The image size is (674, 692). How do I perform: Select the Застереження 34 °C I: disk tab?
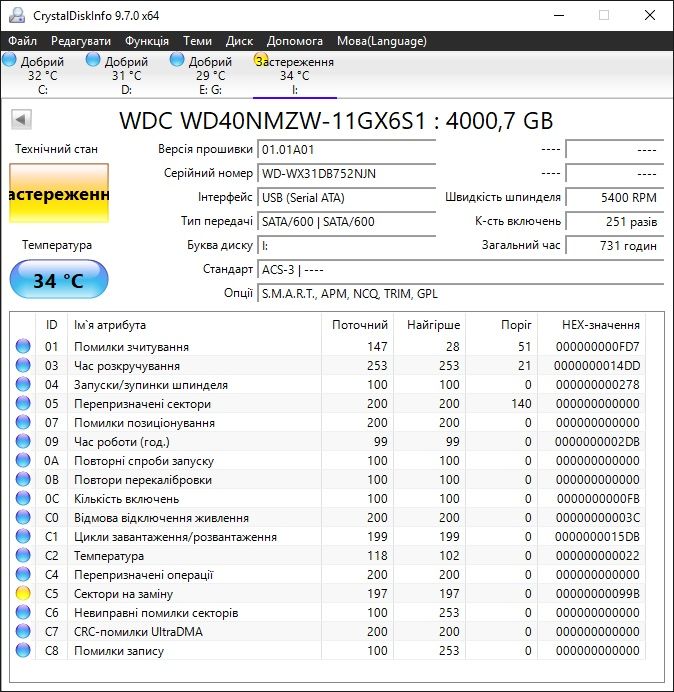click(x=294, y=74)
